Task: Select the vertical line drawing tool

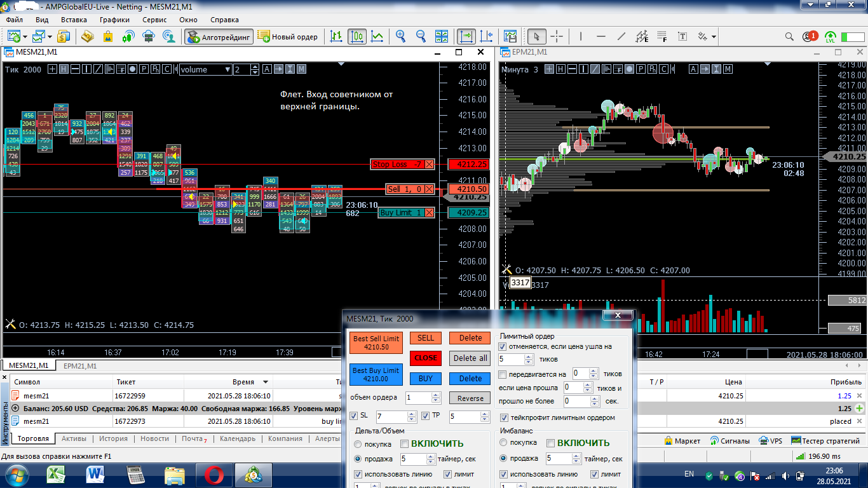Action: click(x=581, y=37)
